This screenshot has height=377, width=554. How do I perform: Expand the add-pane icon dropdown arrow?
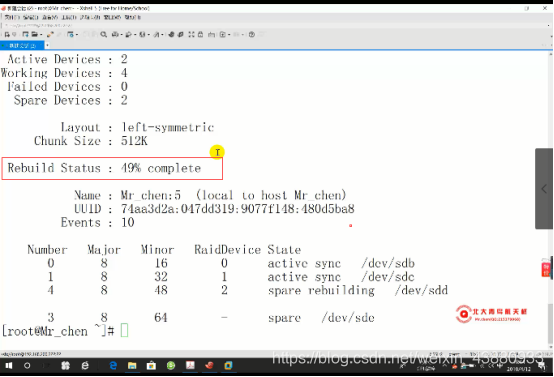click(x=229, y=35)
